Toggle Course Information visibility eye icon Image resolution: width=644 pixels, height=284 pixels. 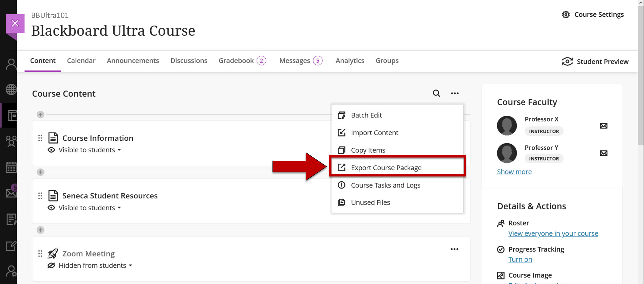coord(51,150)
